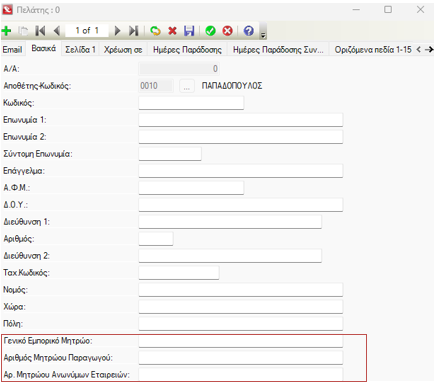The width and height of the screenshot is (437, 388).
Task: Add a new record with the green plus
Action: pos(6,31)
